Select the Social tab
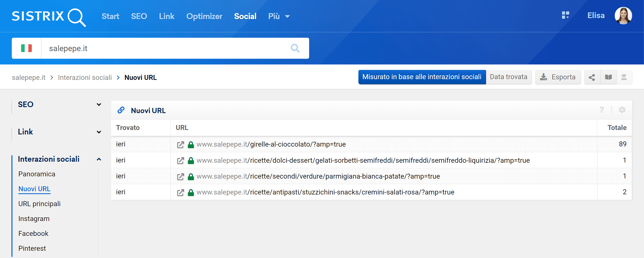This screenshot has height=258, width=644. [245, 17]
